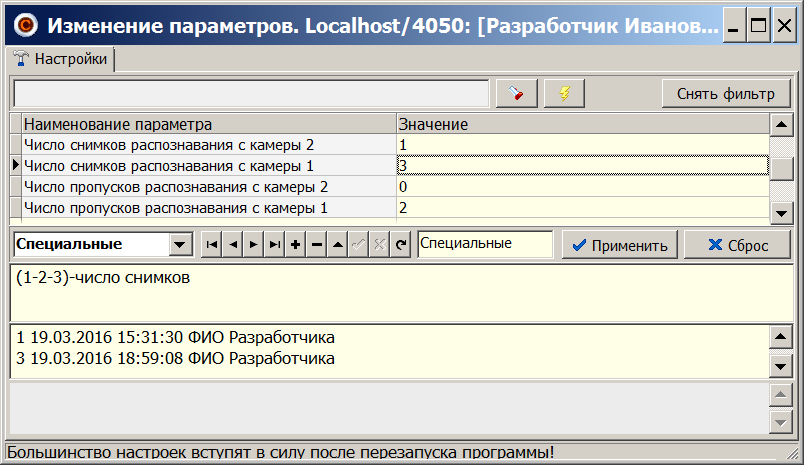Go to previous record in navigator

tap(232, 245)
